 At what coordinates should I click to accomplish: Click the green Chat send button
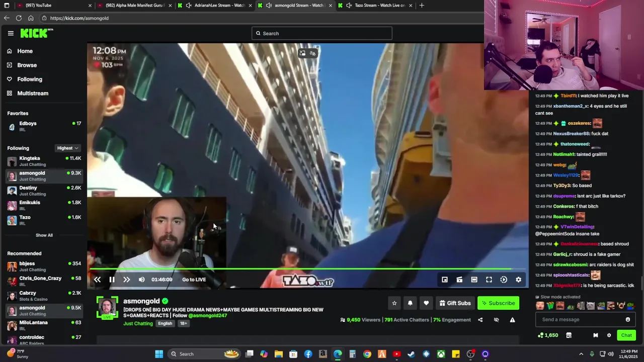[626, 335]
